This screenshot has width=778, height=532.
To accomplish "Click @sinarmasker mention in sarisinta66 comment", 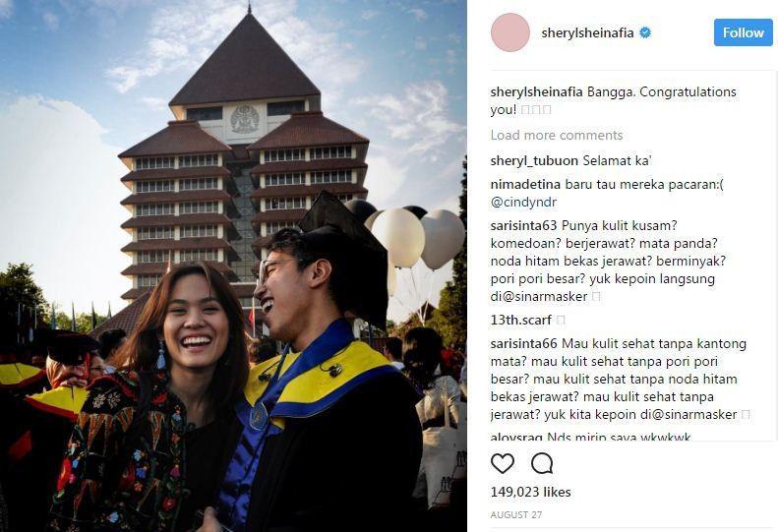I will coord(693,414).
